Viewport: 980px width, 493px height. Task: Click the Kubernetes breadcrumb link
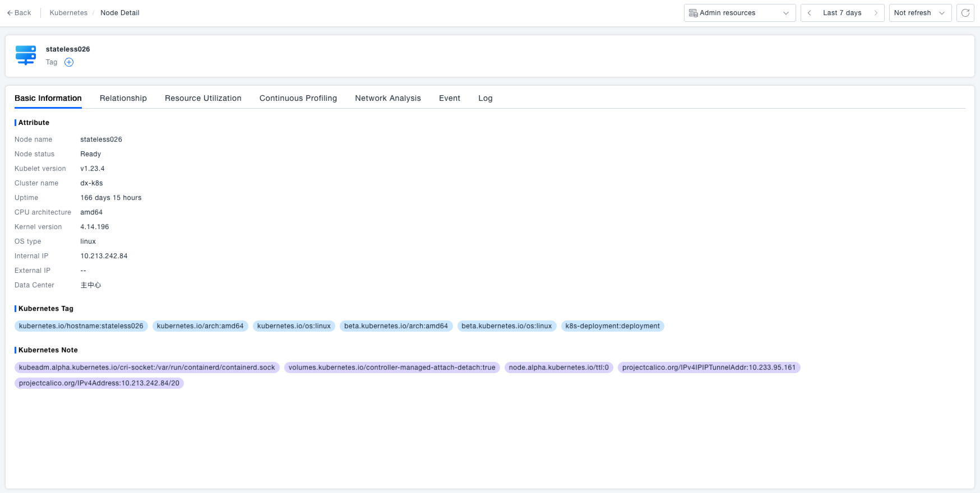coord(68,13)
